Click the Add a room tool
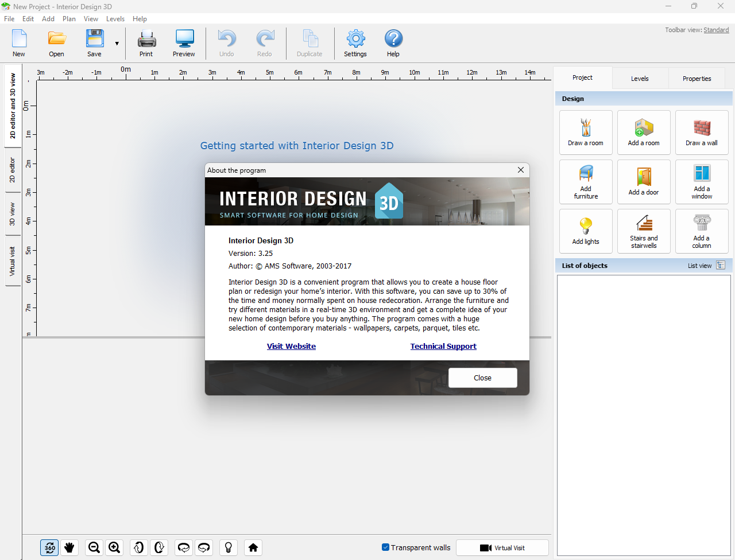Viewport: 735px width, 560px height. click(x=644, y=133)
